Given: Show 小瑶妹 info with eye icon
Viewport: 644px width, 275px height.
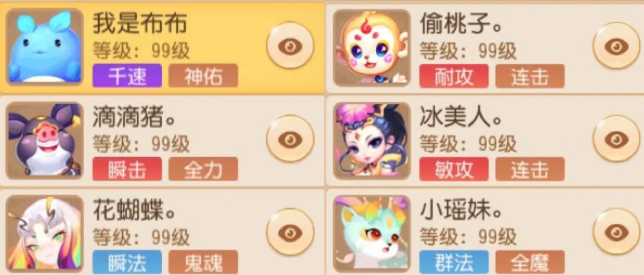Looking at the screenshot, I should [x=616, y=231].
